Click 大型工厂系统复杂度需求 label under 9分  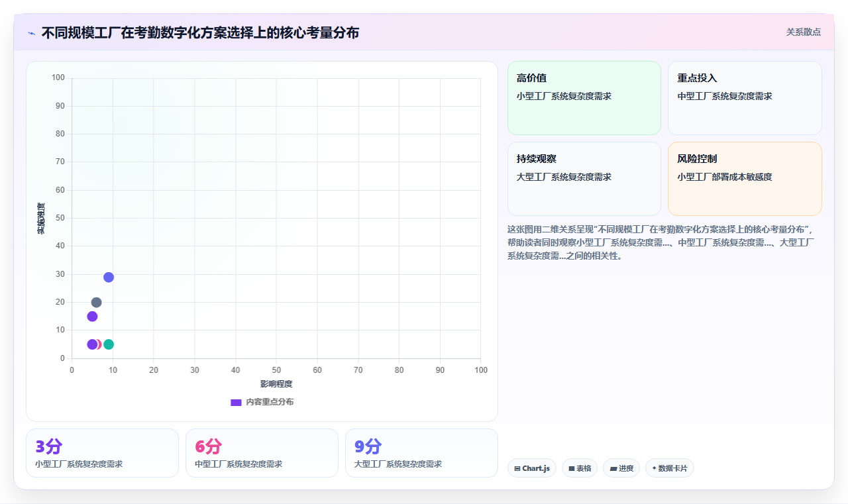coord(398,464)
